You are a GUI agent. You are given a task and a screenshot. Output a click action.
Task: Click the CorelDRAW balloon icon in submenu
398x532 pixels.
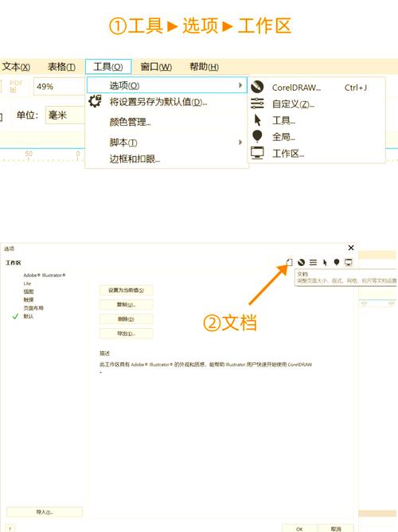(257, 87)
